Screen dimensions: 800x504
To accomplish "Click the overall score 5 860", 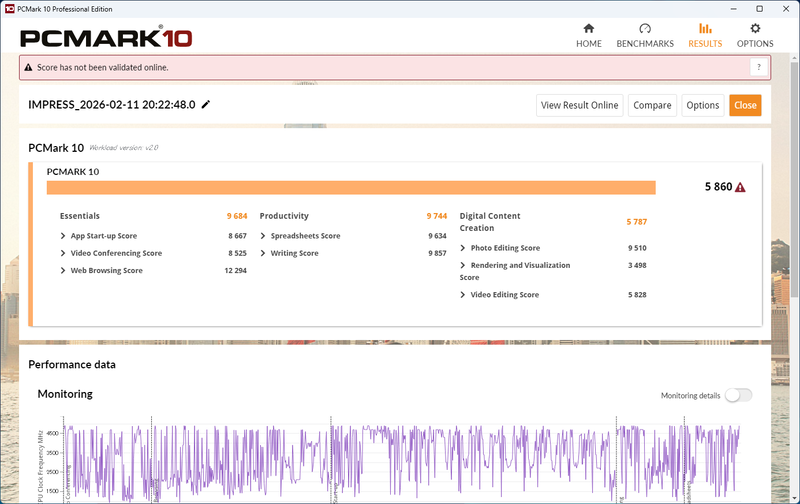I will tap(718, 187).
